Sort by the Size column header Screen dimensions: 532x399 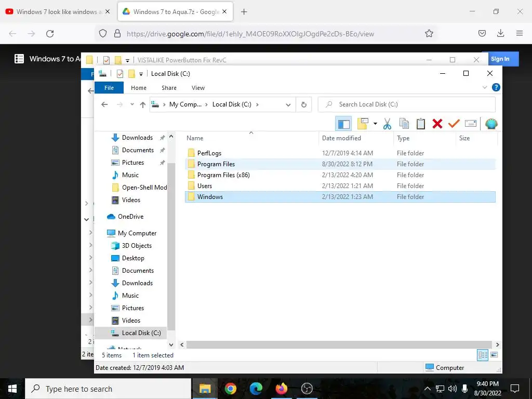tap(476, 138)
